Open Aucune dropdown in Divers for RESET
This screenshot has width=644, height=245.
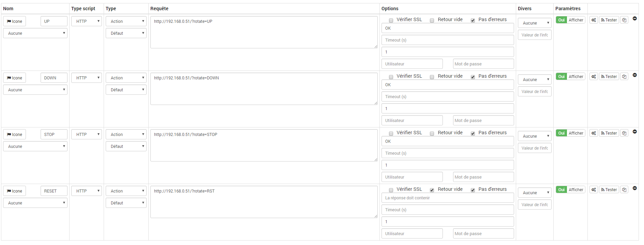[x=535, y=193]
